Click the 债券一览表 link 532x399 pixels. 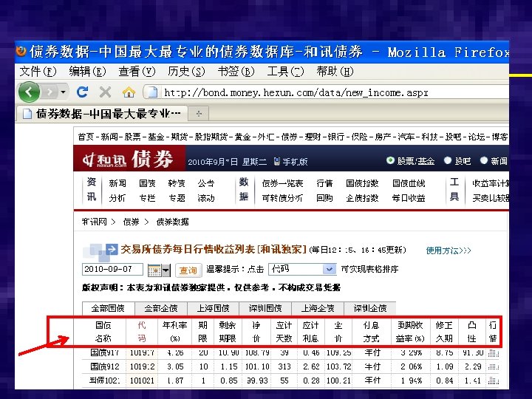(x=282, y=183)
